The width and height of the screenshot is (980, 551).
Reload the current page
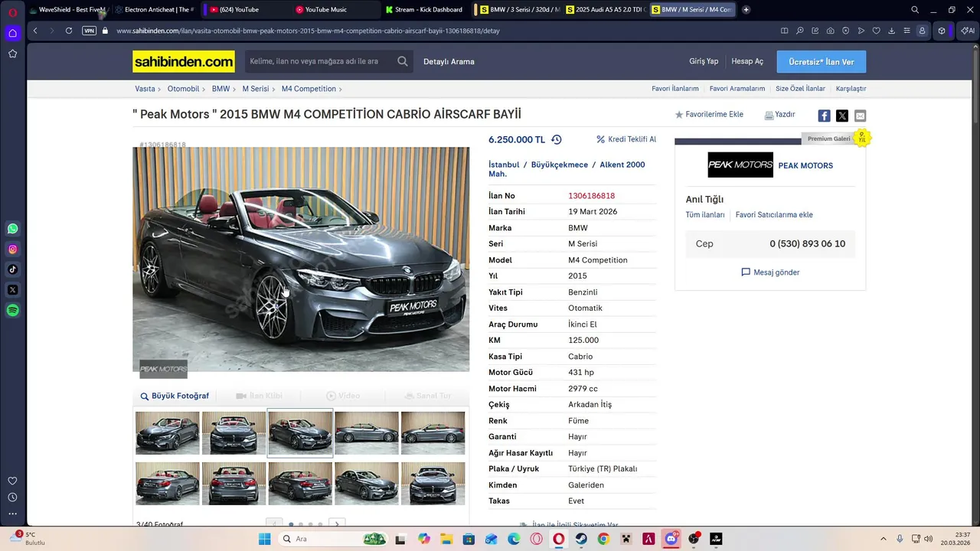[x=69, y=31]
